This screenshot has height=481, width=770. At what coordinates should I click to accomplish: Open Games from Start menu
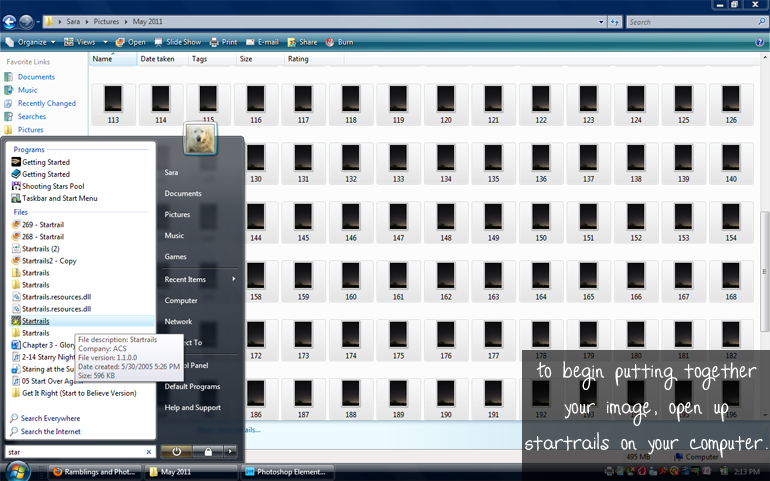point(175,256)
